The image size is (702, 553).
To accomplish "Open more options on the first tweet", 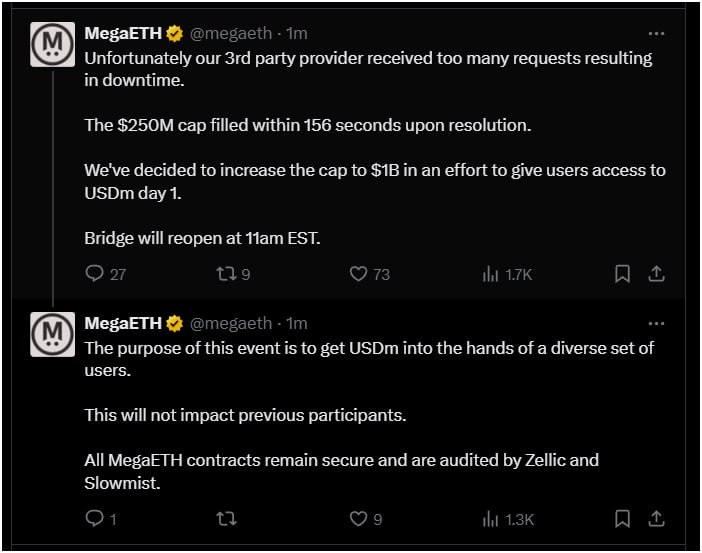I will point(656,33).
